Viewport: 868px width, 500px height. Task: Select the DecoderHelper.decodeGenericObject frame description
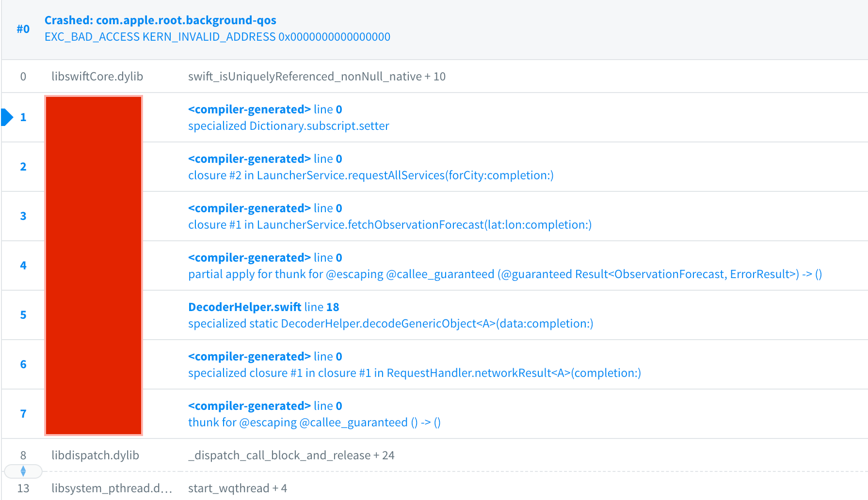coord(391,324)
